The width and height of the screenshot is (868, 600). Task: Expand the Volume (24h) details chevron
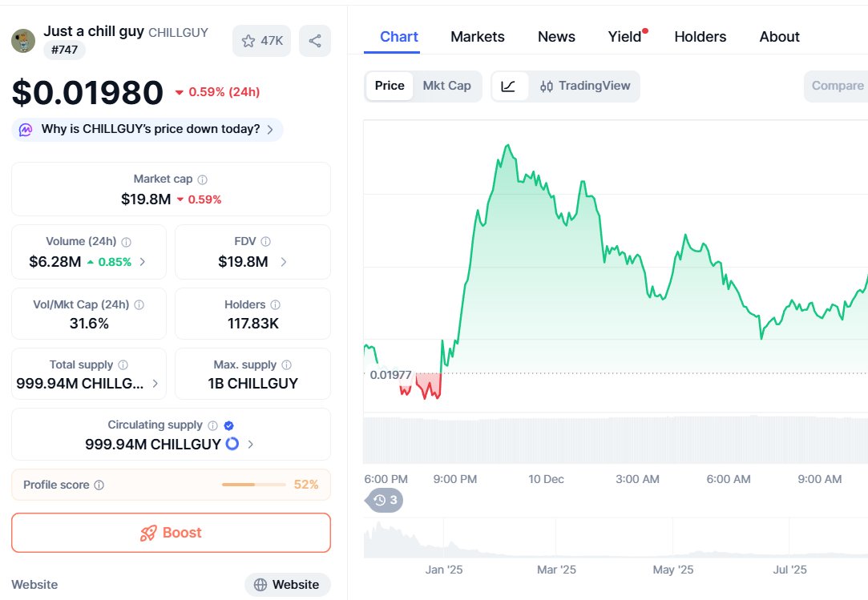click(143, 262)
